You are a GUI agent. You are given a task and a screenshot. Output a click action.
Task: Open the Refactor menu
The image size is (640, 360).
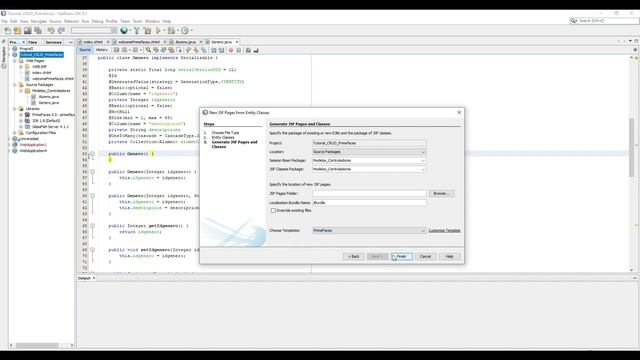[71, 21]
